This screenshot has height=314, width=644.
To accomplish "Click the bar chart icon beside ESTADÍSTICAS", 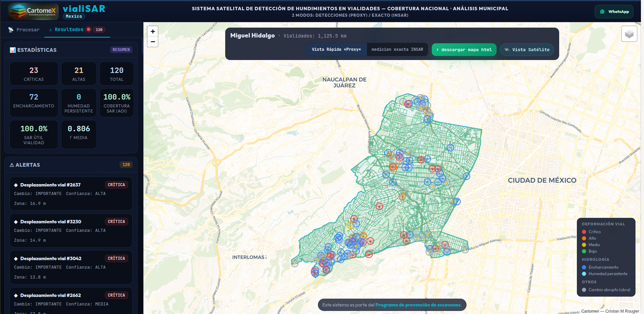I will click(x=12, y=50).
